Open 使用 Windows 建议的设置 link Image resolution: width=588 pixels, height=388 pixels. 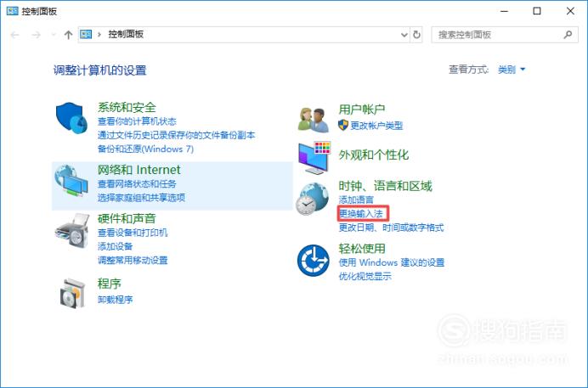pos(392,262)
